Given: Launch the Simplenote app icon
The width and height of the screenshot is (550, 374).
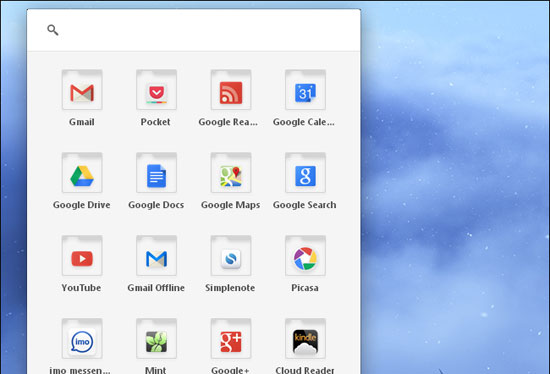Looking at the screenshot, I should coord(231,255).
